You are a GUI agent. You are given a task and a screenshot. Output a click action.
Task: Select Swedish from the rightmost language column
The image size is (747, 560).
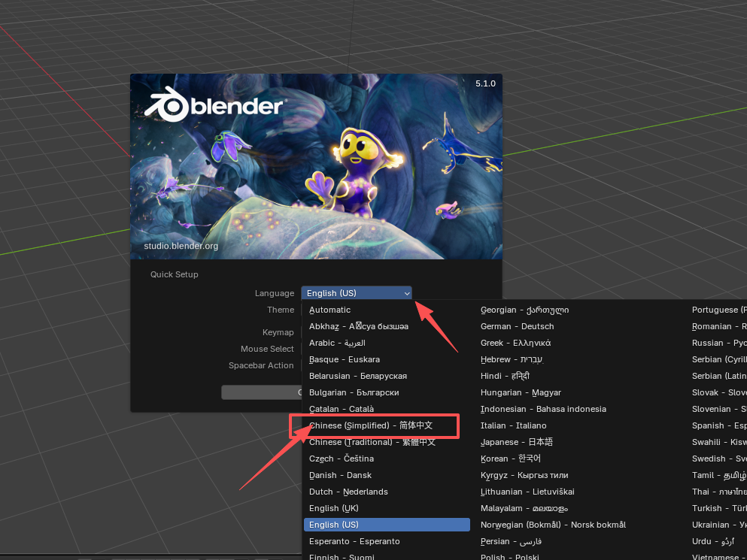(x=715, y=459)
